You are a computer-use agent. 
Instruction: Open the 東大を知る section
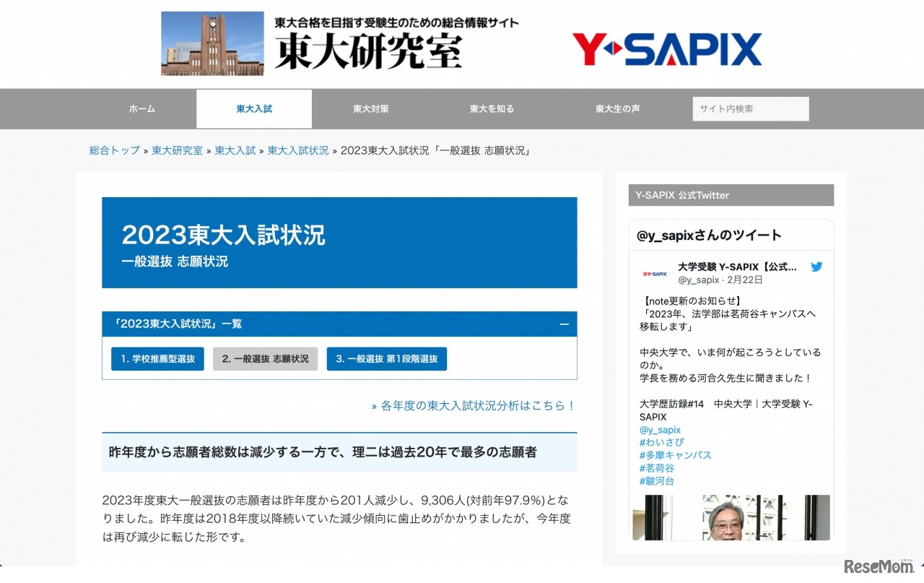(x=491, y=108)
